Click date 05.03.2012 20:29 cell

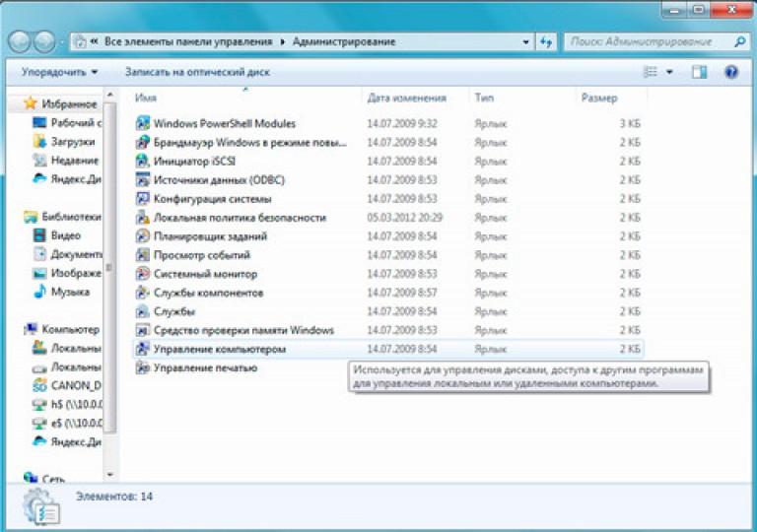tap(404, 218)
